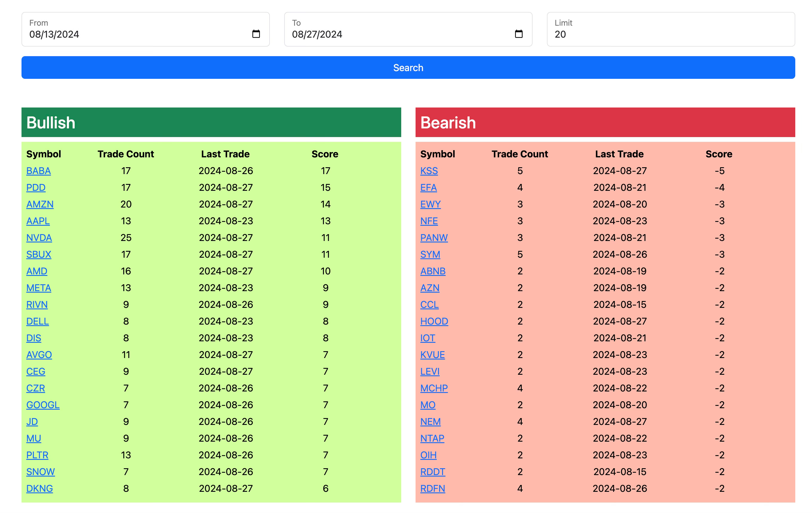Select EFA last trade date 2024-08-21
The width and height of the screenshot is (812, 513).
[620, 188]
